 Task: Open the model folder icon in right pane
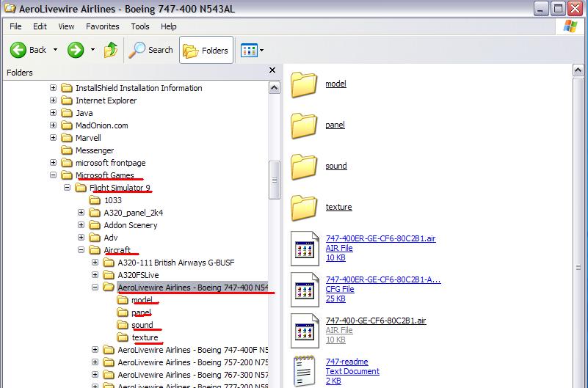[x=303, y=84]
